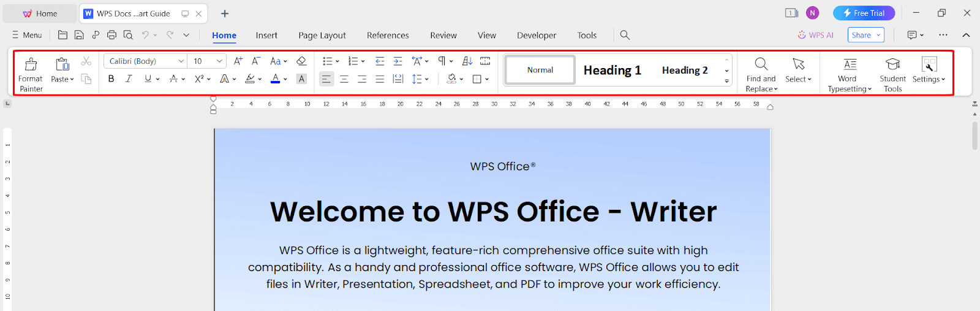Expand the Paste options dropdown

62,79
